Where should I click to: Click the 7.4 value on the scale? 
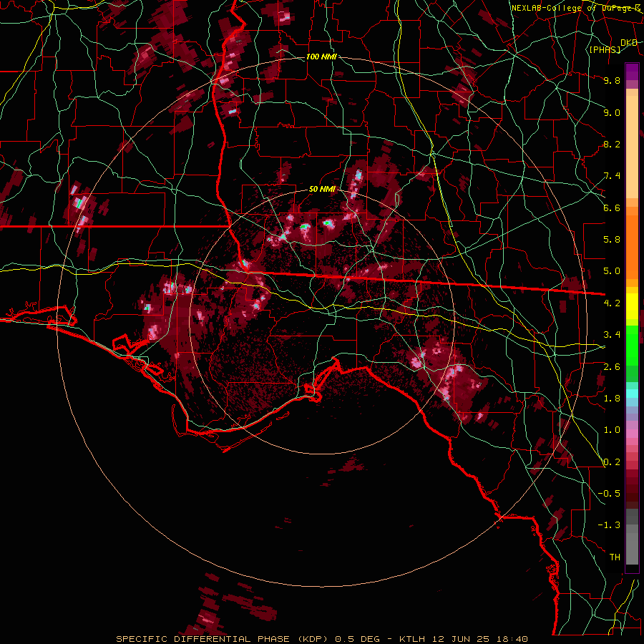point(612,176)
